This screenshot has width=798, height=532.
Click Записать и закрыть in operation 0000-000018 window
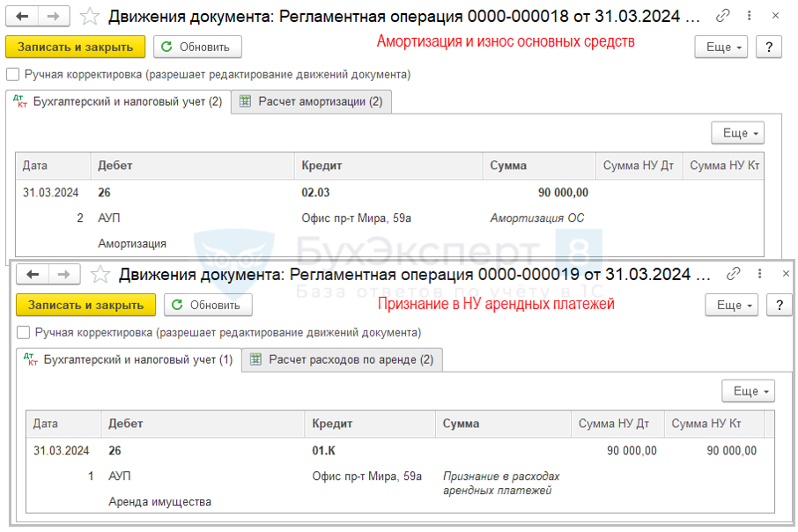tap(75, 47)
